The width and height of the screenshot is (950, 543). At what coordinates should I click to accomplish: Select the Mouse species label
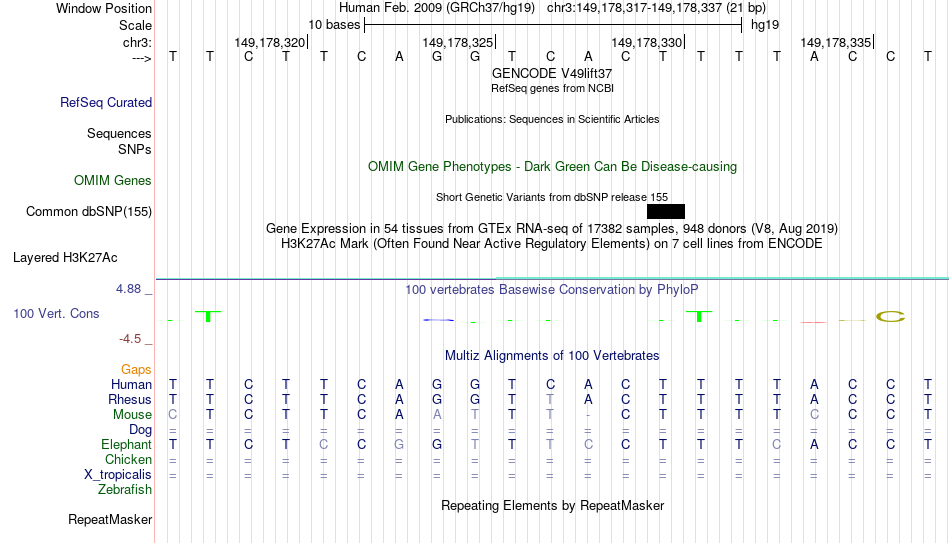click(133, 415)
